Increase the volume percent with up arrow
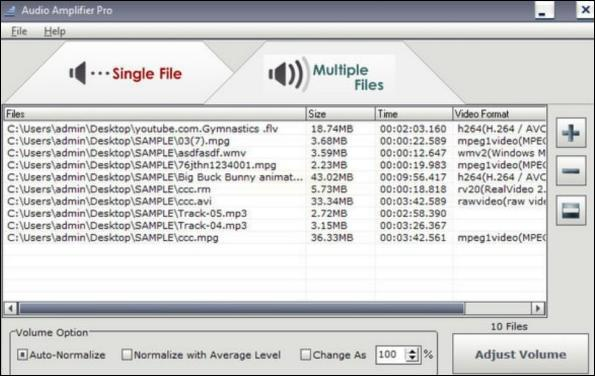595x376 pixels. pyautogui.click(x=412, y=351)
